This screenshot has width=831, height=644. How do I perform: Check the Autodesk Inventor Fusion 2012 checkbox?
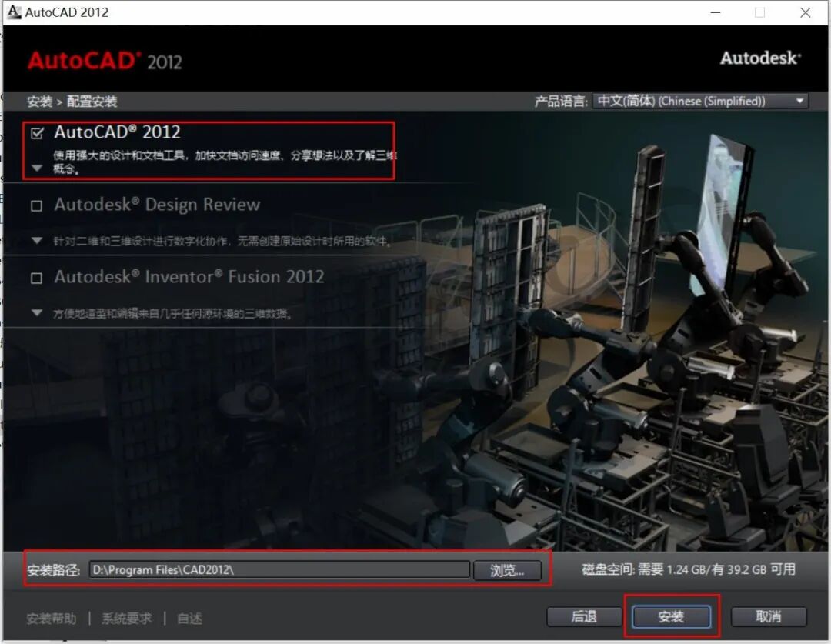tap(37, 278)
